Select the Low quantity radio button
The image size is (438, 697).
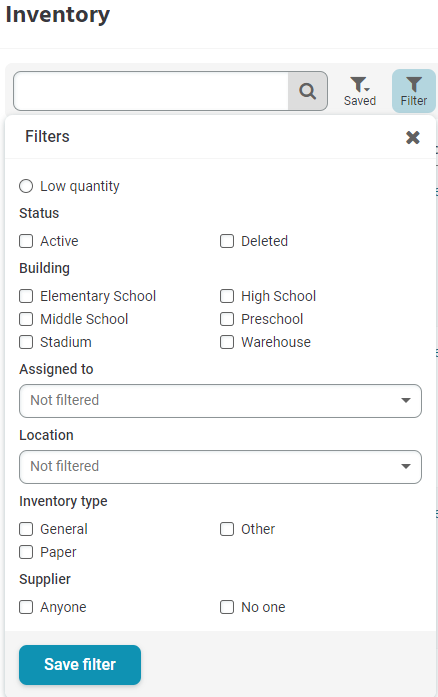pos(26,186)
